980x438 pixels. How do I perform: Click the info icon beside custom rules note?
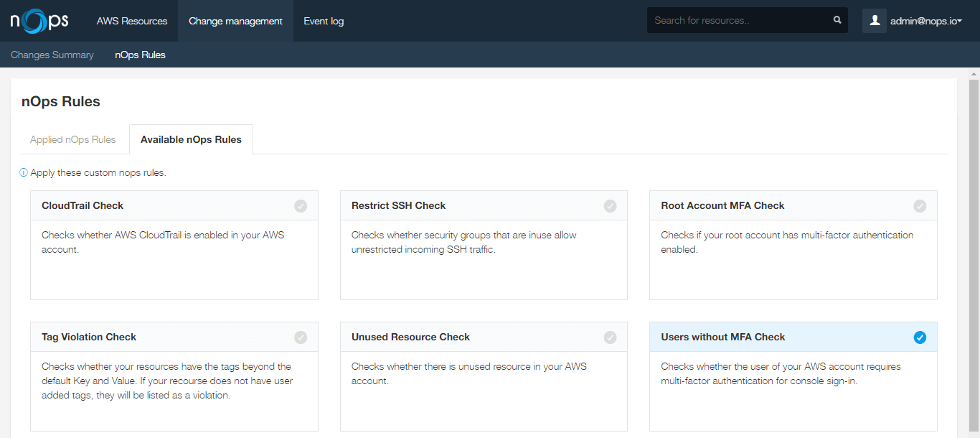point(24,173)
